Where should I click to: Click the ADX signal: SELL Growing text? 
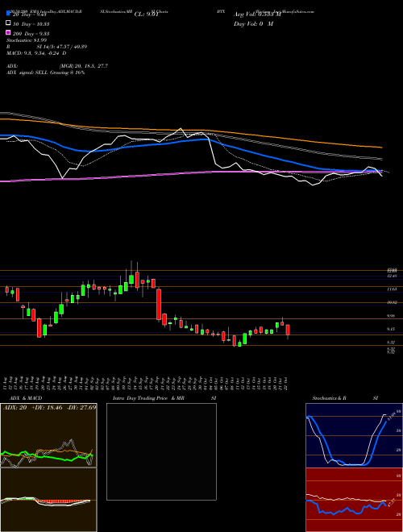click(45, 73)
